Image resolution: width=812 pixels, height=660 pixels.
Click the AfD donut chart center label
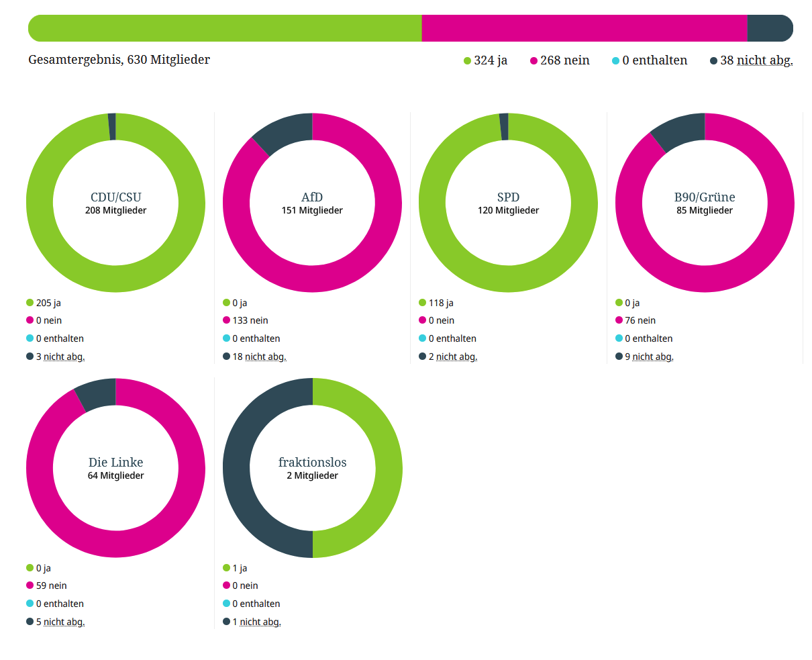coord(312,197)
